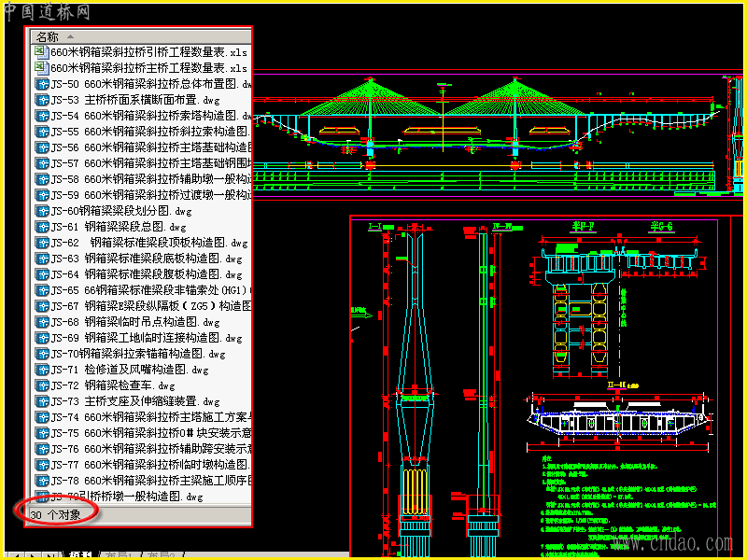
Task: Select the 引桥工程数量表.xls Excel file icon
Action: [x=41, y=52]
